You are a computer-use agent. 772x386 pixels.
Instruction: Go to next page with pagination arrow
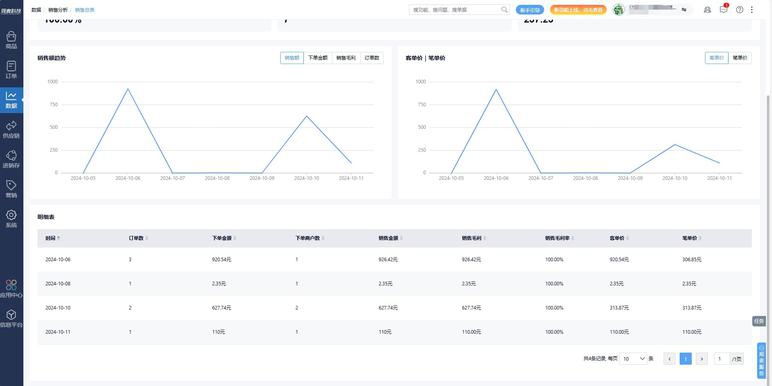point(702,359)
